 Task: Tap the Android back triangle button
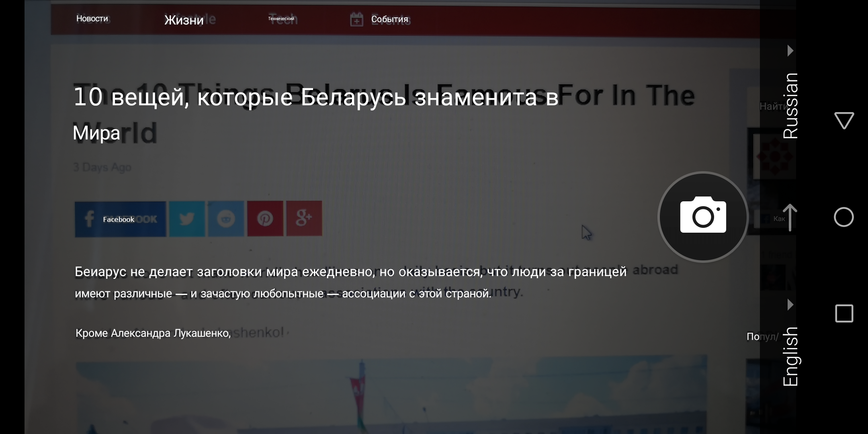pos(844,121)
